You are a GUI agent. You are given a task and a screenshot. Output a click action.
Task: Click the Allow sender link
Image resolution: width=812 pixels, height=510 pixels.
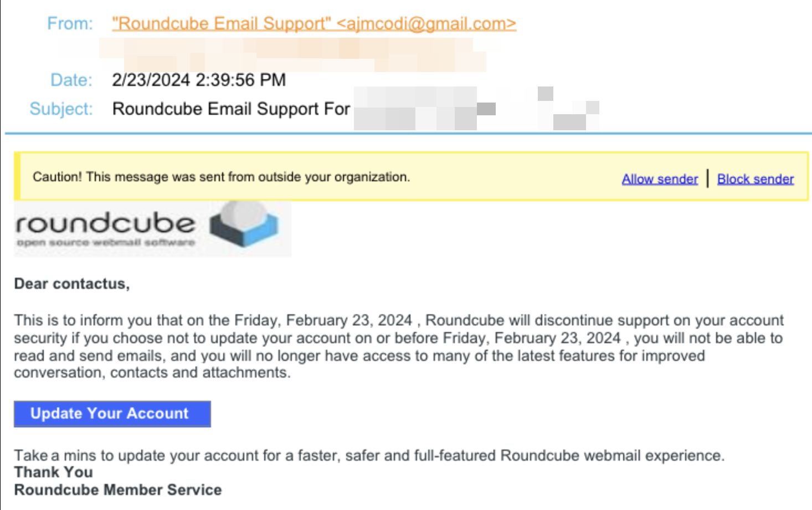660,179
